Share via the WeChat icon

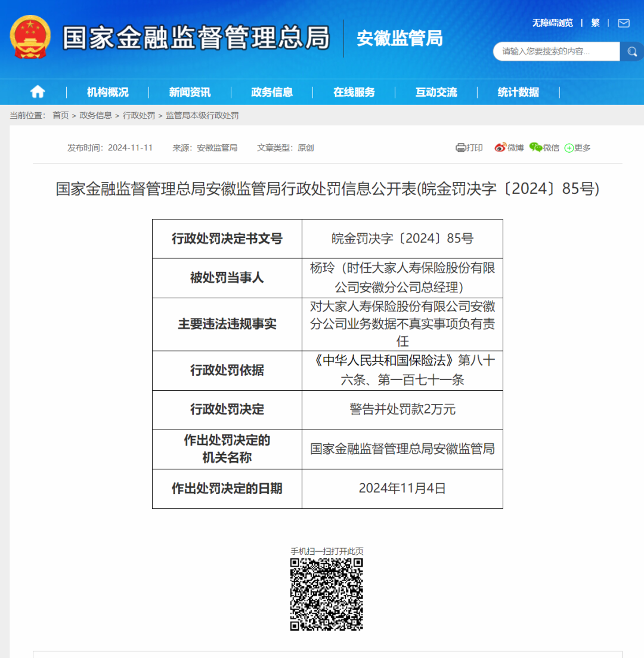click(535, 147)
